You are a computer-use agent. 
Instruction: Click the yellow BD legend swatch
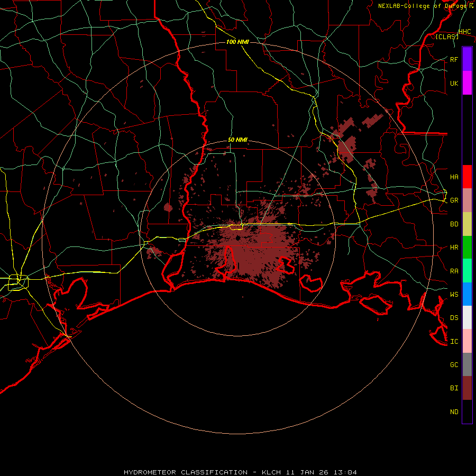467,224
